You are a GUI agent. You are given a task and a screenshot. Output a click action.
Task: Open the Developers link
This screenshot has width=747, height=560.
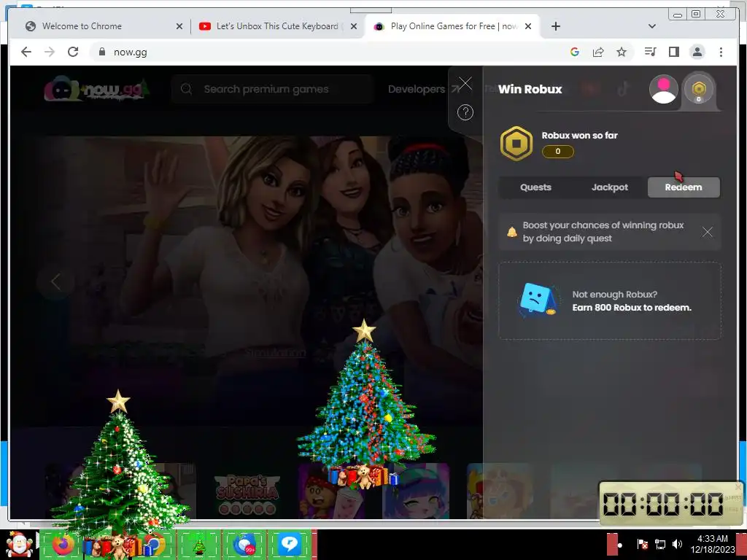[x=423, y=89]
